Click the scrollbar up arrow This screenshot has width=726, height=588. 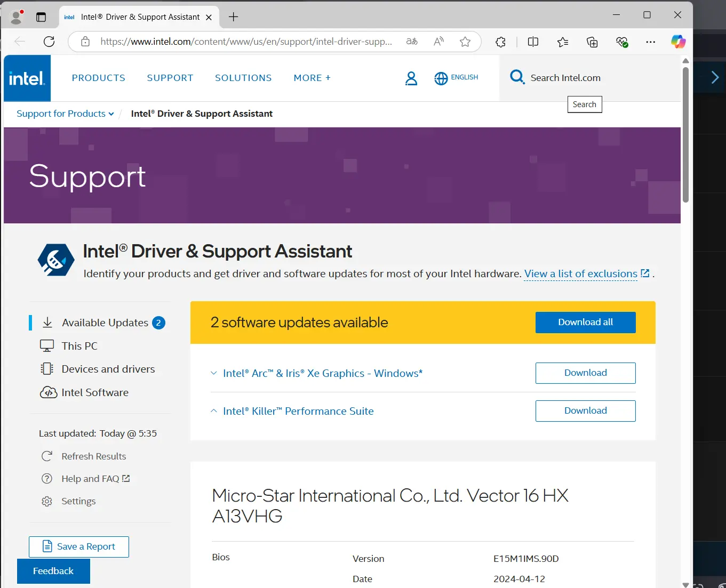(685, 60)
